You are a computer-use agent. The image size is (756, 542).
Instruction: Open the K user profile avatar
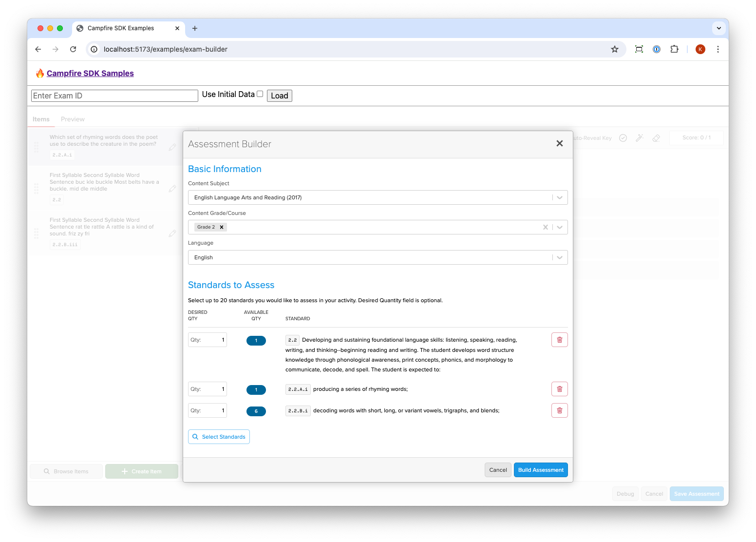pyautogui.click(x=700, y=49)
